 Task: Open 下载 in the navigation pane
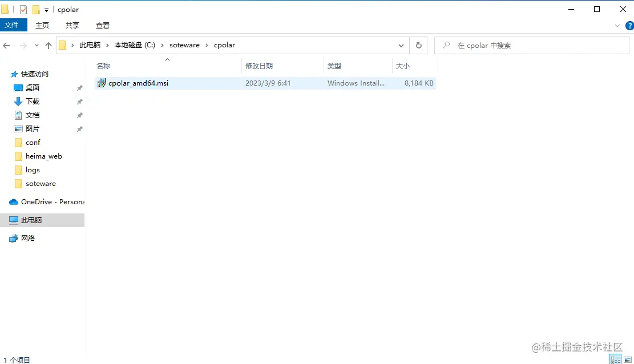(33, 102)
